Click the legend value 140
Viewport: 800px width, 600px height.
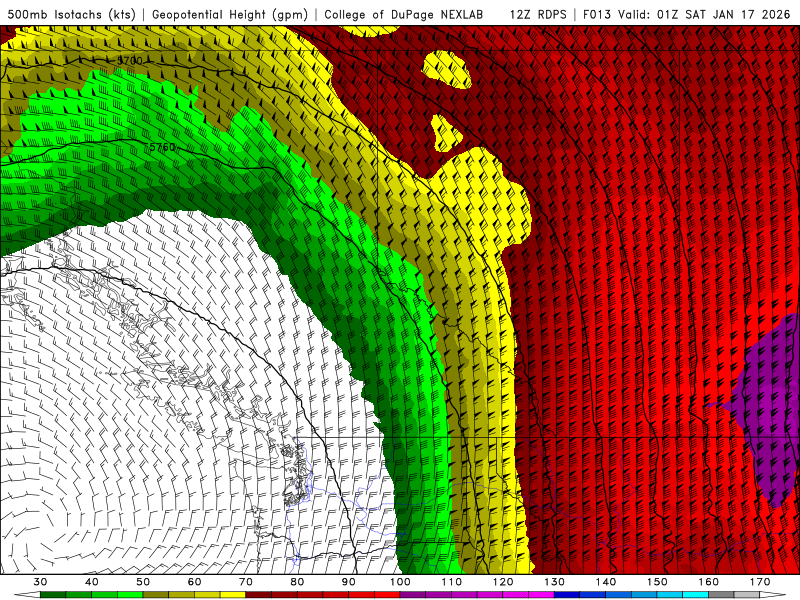[x=606, y=582]
